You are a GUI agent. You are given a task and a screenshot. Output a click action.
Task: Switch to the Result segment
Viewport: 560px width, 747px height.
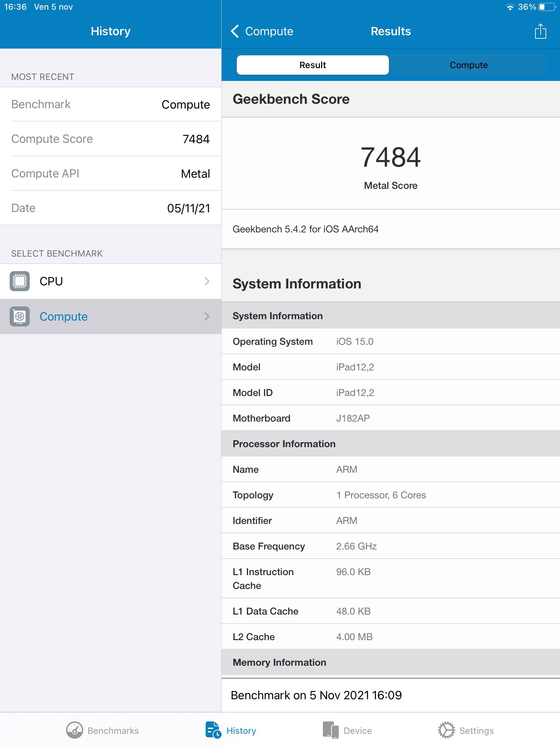[312, 65]
